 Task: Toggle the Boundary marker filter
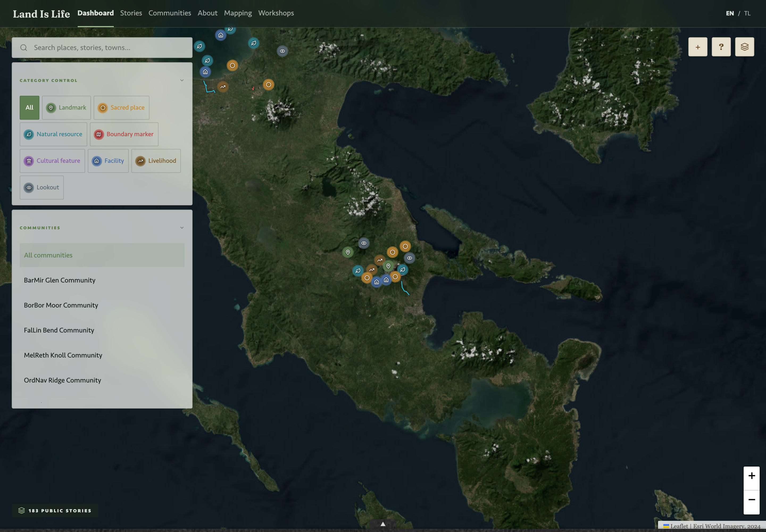[124, 134]
